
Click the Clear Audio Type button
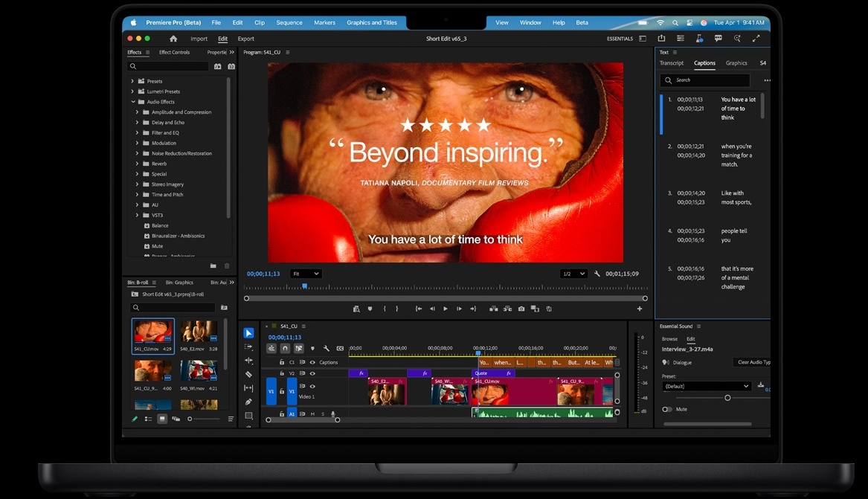coord(753,362)
